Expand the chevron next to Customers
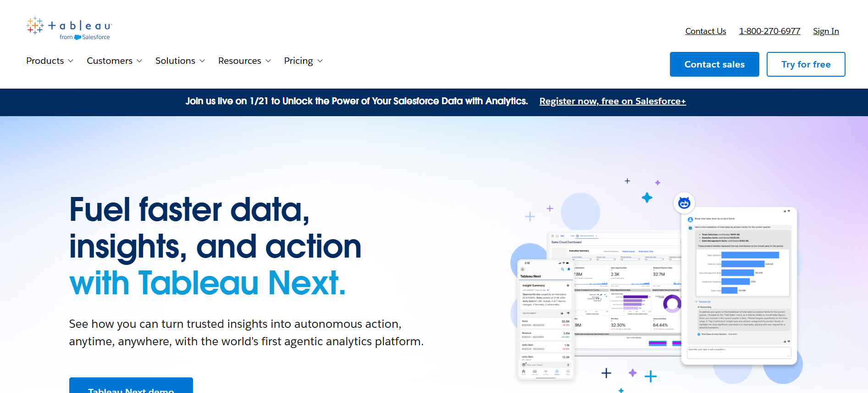The width and height of the screenshot is (868, 393). pos(139,61)
